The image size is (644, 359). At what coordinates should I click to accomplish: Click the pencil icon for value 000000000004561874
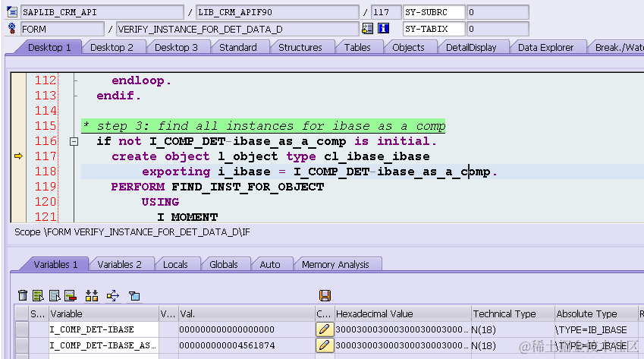tap(324, 345)
